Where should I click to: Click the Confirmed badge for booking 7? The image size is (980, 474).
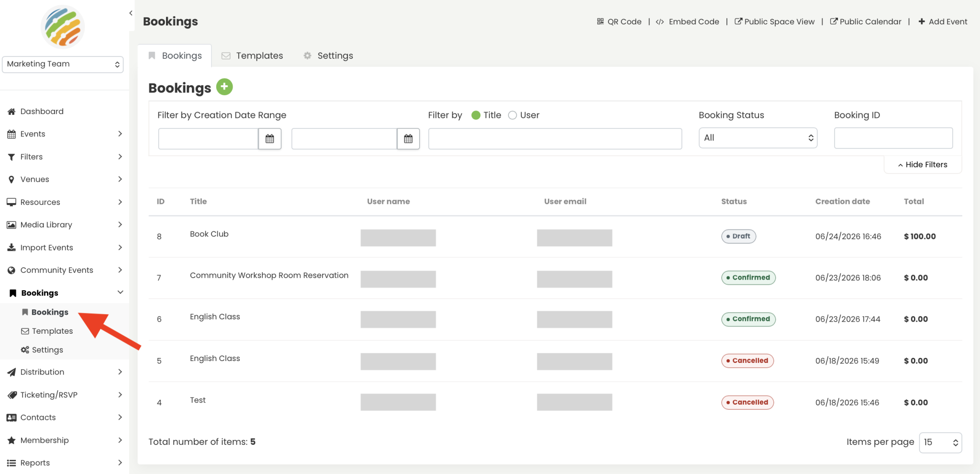[x=748, y=278]
